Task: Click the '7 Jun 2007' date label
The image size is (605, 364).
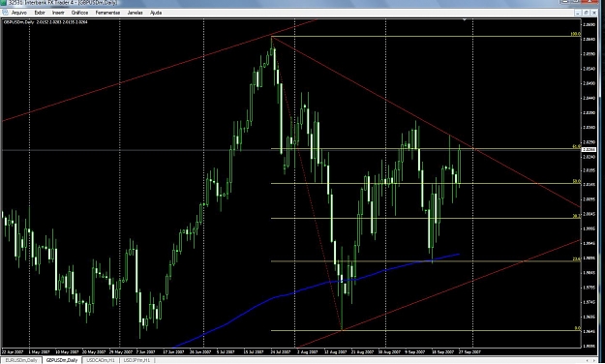Action: (145, 352)
